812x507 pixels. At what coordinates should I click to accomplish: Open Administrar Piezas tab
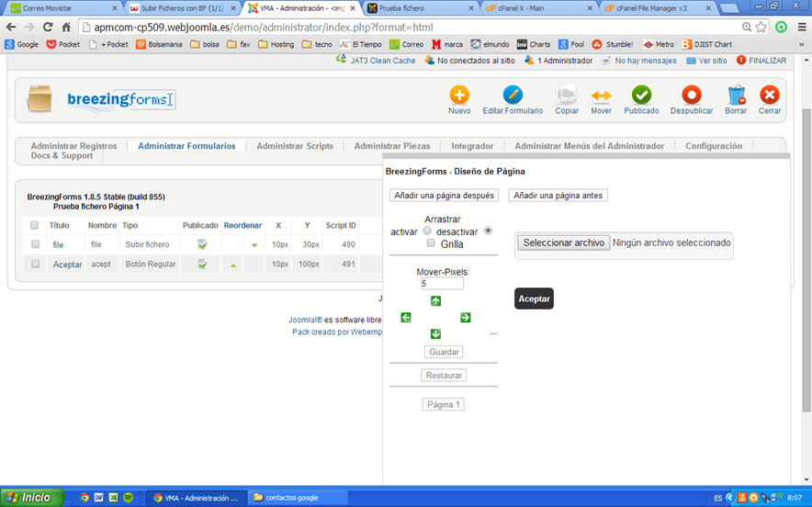pos(392,146)
